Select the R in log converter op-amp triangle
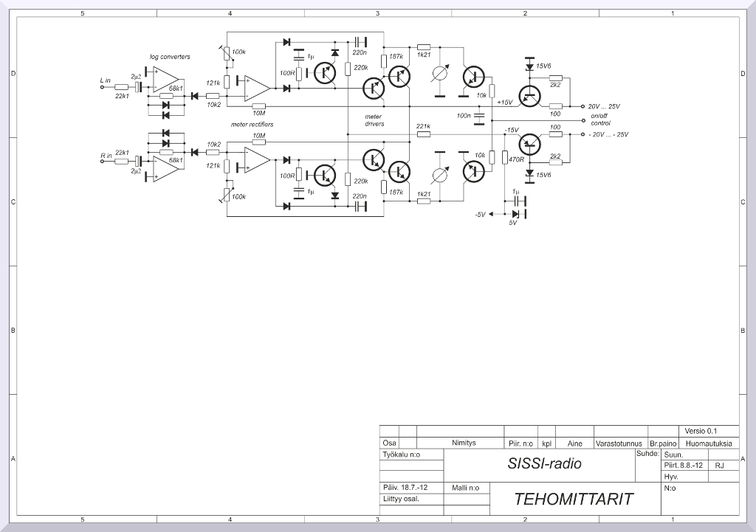The image size is (756, 532). pos(167,169)
